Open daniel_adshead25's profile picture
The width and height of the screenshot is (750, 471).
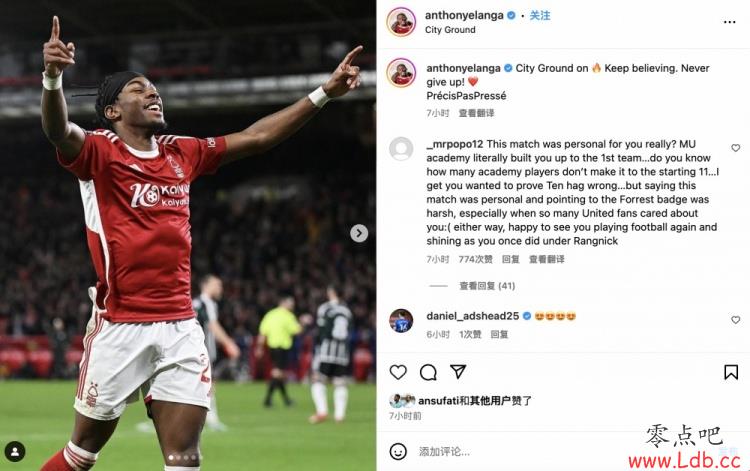401,321
